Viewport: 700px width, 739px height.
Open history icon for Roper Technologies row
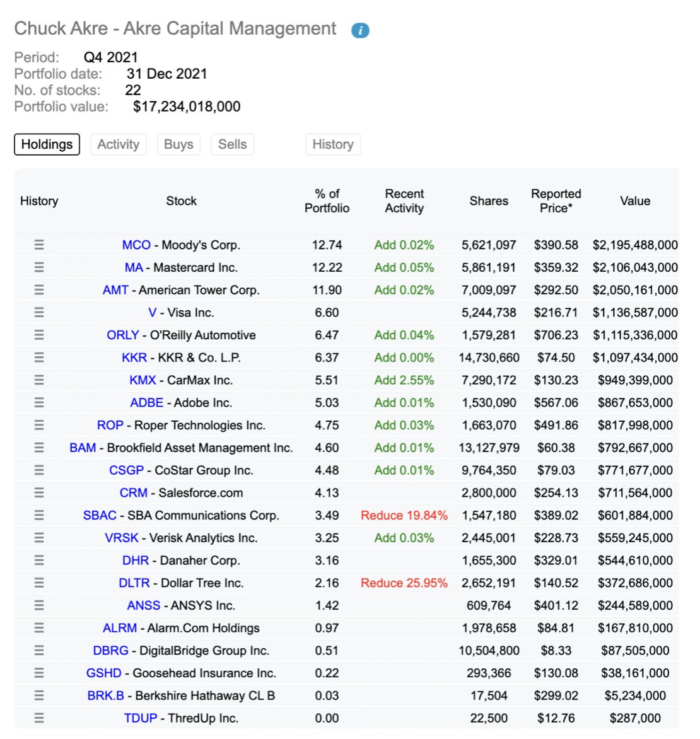point(39,425)
